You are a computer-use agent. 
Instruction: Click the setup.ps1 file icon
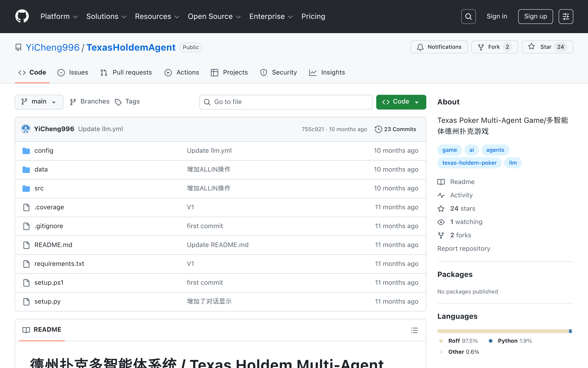pyautogui.click(x=26, y=283)
